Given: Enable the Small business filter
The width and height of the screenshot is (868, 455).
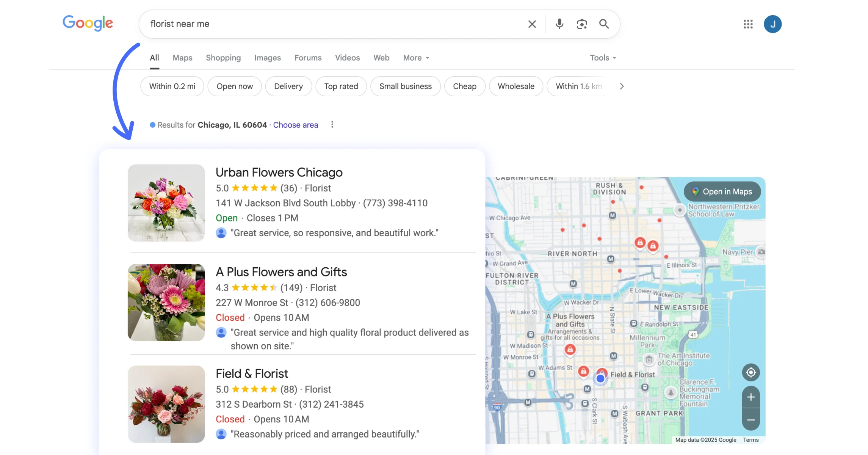Looking at the screenshot, I should coord(406,86).
